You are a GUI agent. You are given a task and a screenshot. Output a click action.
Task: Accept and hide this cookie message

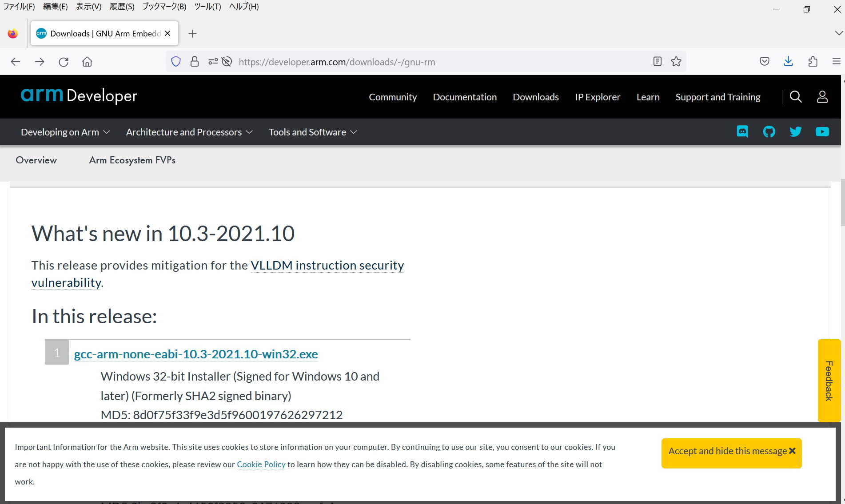tap(731, 453)
